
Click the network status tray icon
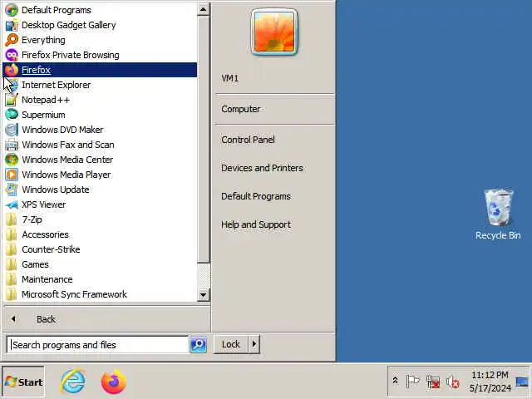tap(433, 382)
